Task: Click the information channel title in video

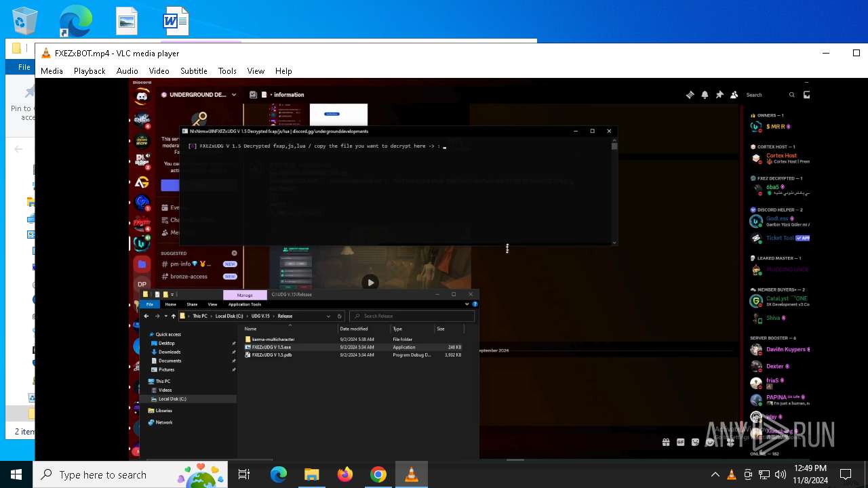Action: (x=289, y=95)
